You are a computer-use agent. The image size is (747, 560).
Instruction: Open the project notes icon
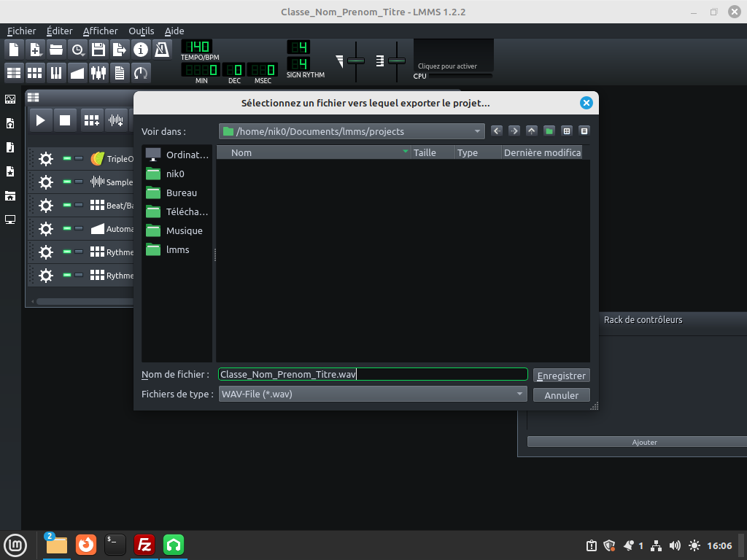pos(120,73)
